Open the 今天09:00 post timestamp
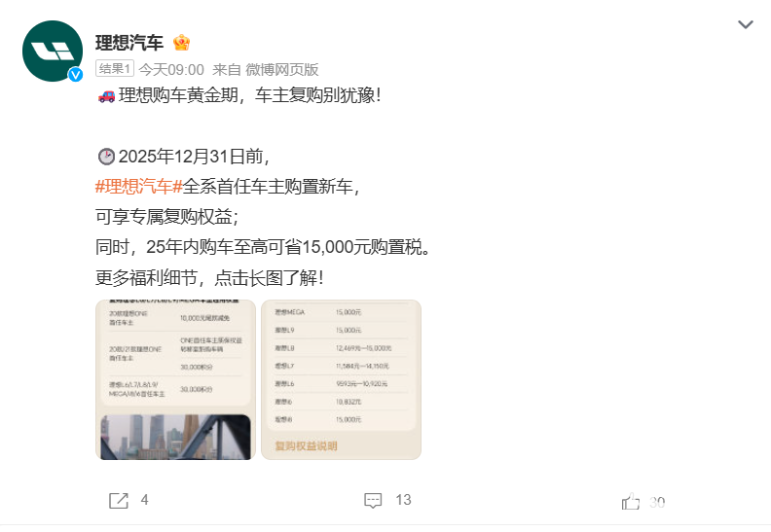Viewport: 771px width, 532px height. click(171, 70)
